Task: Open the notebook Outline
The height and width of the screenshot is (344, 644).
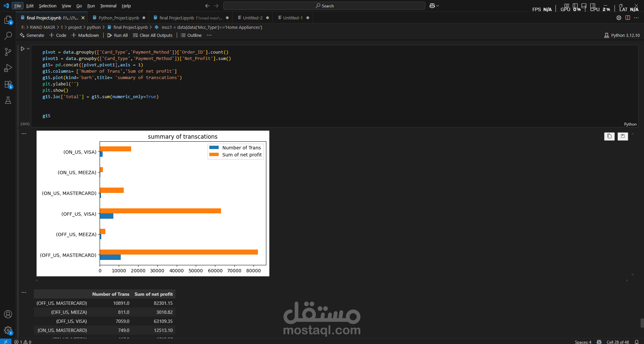Action: (191, 35)
